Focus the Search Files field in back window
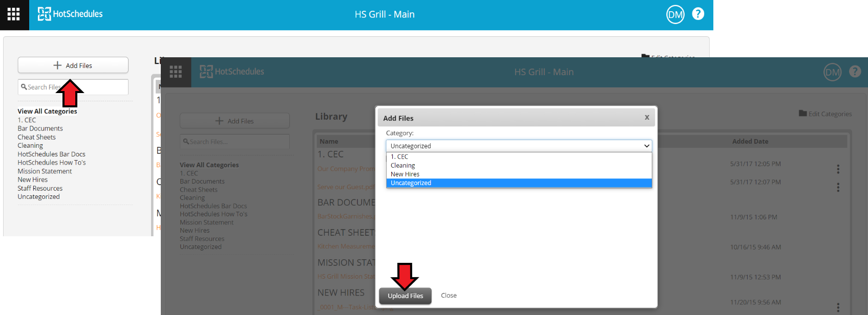Viewport: 868px width, 315px height. pos(73,87)
